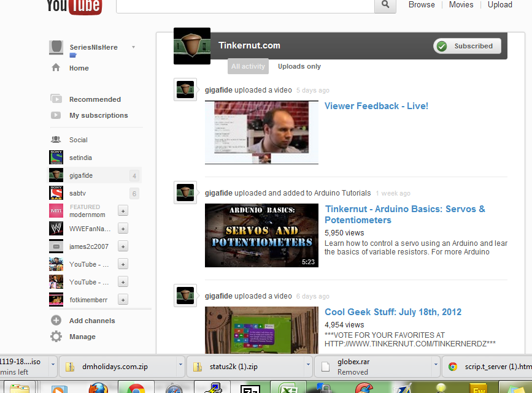This screenshot has width=532, height=393.
Task: Open Tinkernut Arduino Basics Servos video link
Action: pos(405,215)
